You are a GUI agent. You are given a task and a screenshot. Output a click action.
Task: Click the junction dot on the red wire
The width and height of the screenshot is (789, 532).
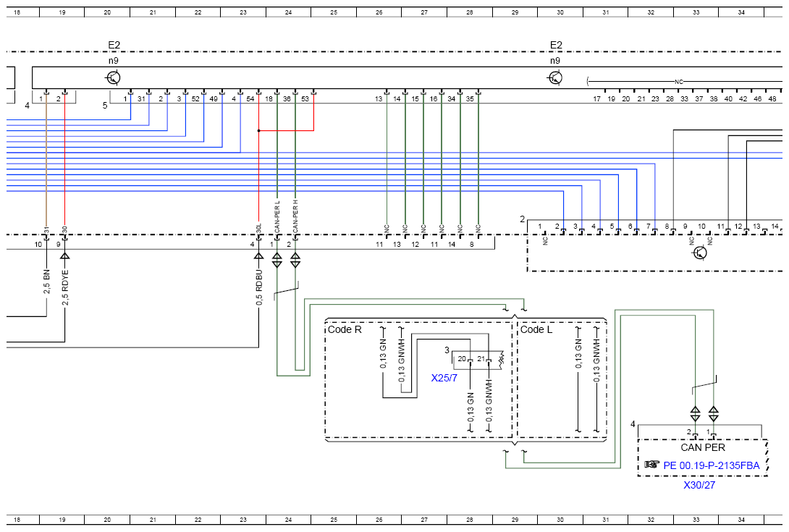pyautogui.click(x=258, y=131)
